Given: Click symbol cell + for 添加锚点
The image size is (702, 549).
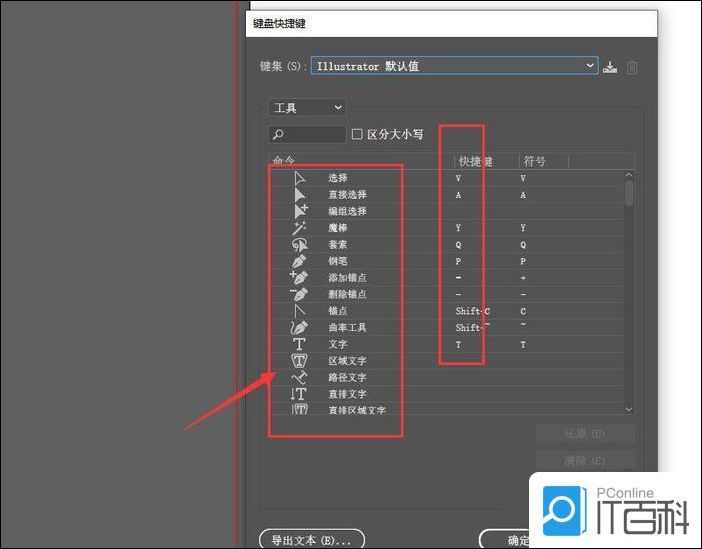Looking at the screenshot, I should 523,278.
